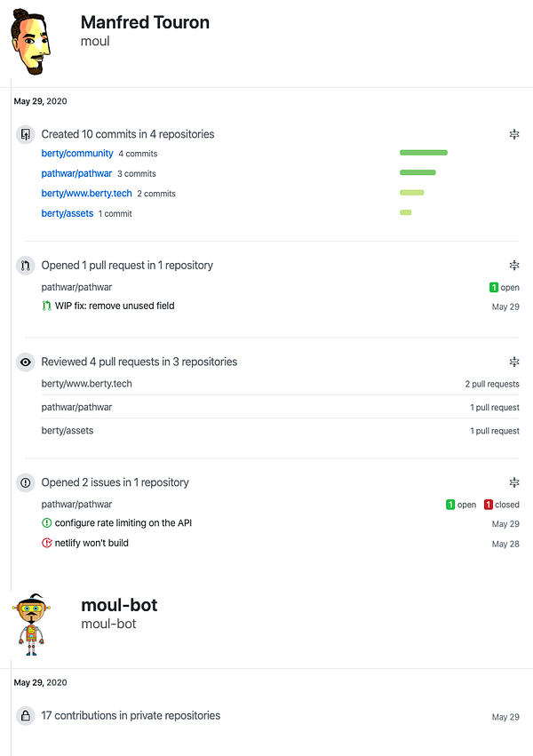Open the berty/community repository link
This screenshot has height=756, width=533.
point(77,154)
